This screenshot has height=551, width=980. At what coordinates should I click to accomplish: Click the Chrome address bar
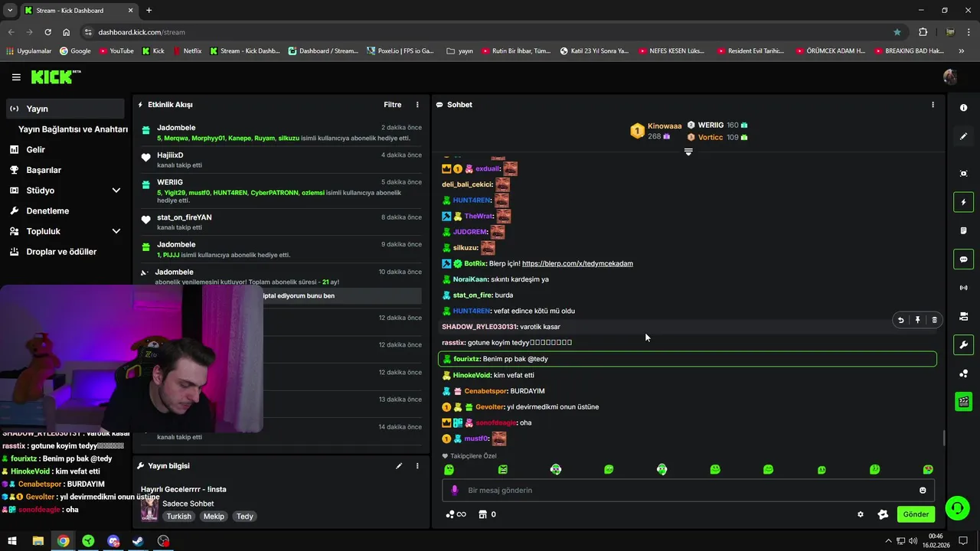pos(490,32)
